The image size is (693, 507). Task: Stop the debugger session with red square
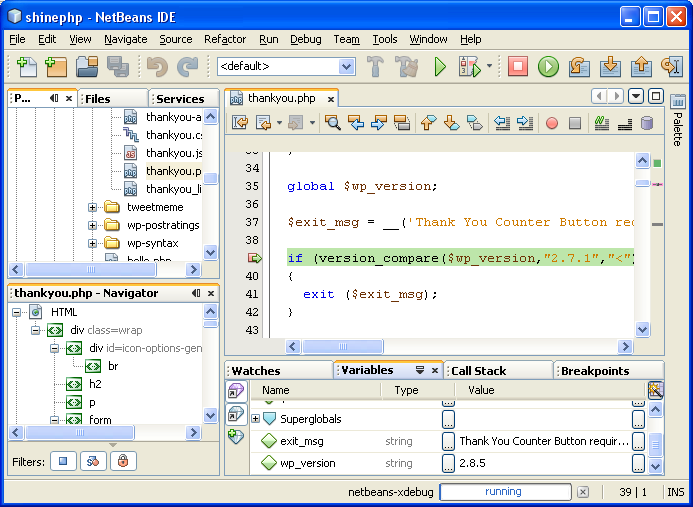pos(517,67)
